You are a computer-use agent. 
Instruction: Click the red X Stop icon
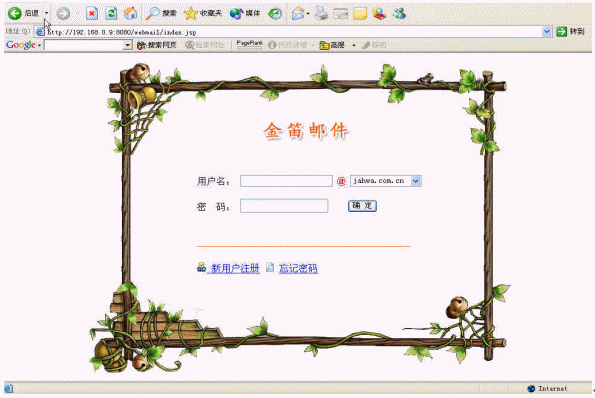(x=91, y=14)
